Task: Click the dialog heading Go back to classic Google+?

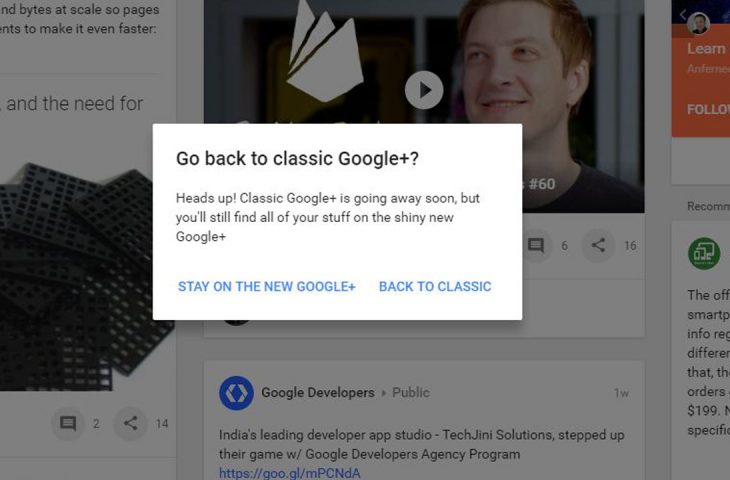Action: tap(297, 158)
